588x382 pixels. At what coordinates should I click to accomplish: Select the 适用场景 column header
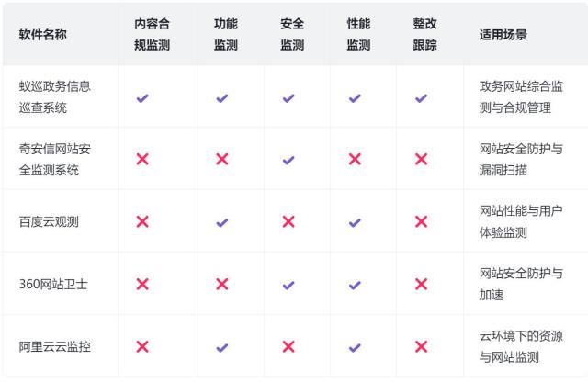click(x=503, y=35)
